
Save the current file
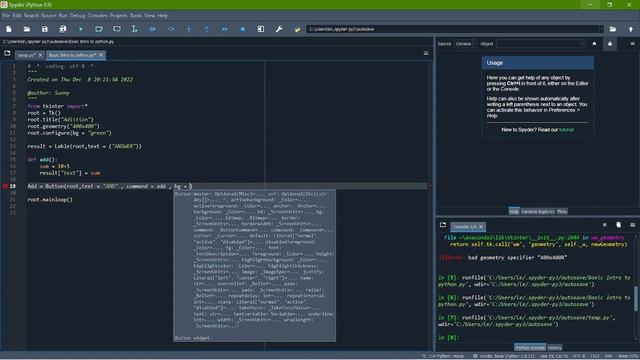44,29
